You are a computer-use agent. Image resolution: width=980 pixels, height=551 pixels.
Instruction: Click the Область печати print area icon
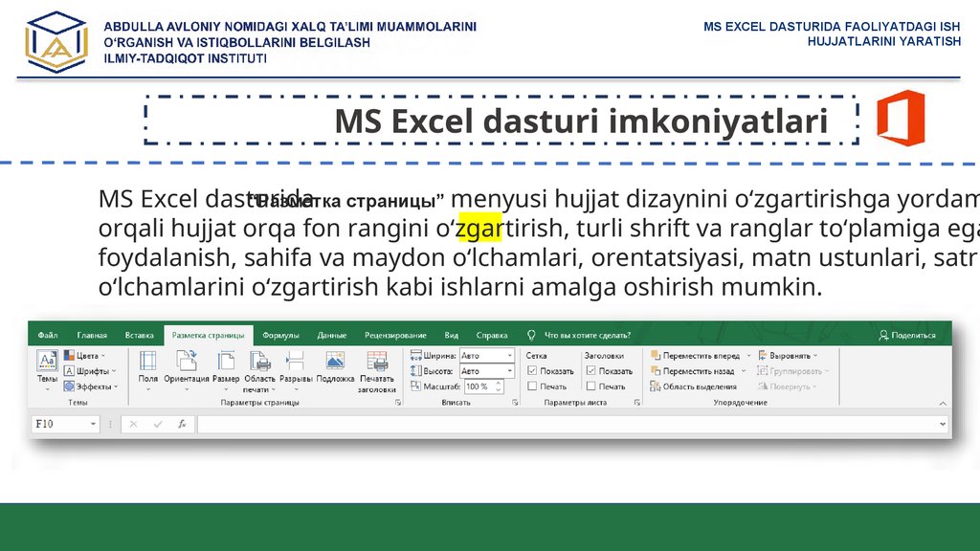point(259,361)
